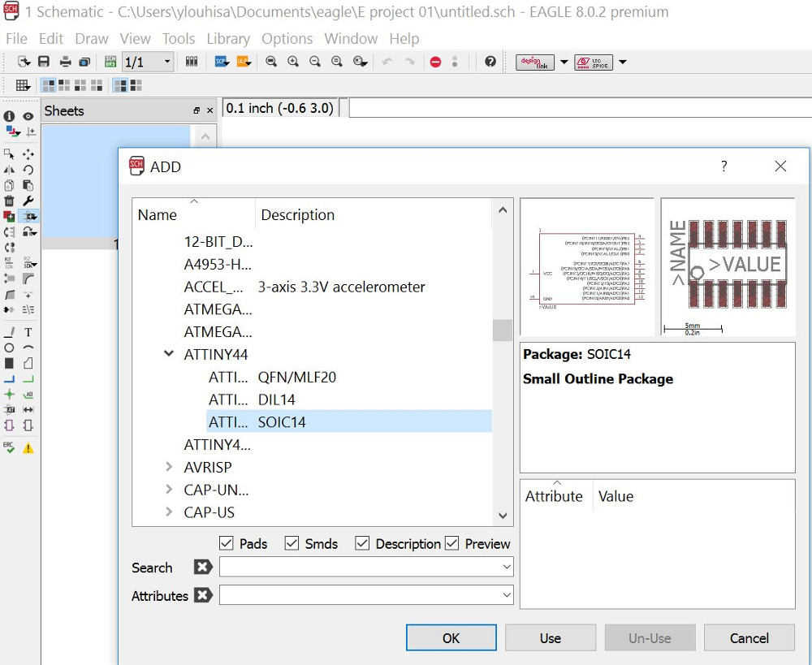This screenshot has height=665, width=812.
Task: Expand the CAP-US tree node
Action: pyautogui.click(x=169, y=512)
